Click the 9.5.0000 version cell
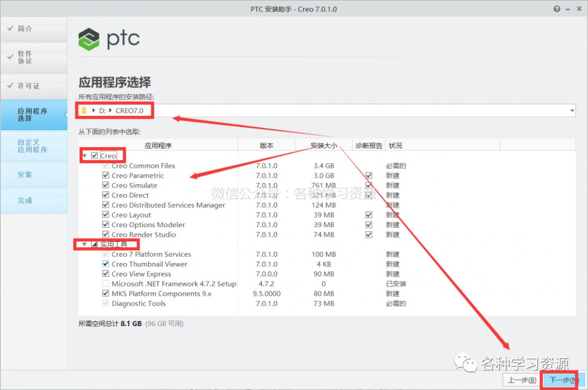 [x=267, y=294]
